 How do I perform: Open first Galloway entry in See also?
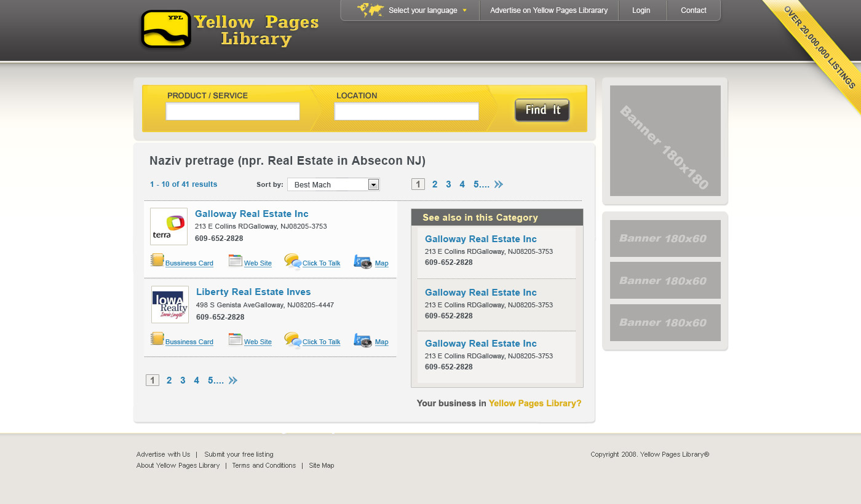pyautogui.click(x=481, y=239)
